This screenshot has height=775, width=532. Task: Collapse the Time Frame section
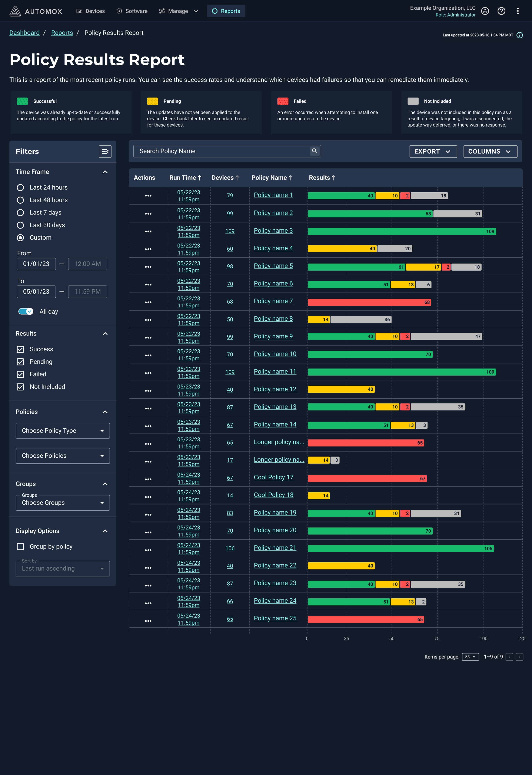[105, 172]
